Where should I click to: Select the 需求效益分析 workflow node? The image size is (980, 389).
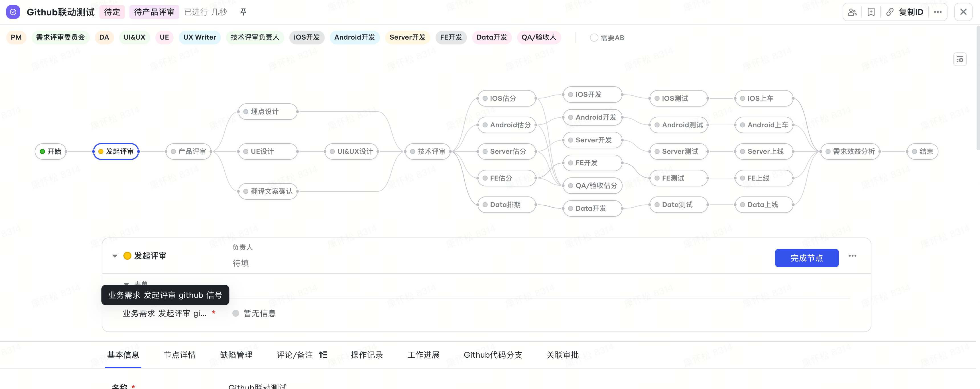[x=850, y=151]
